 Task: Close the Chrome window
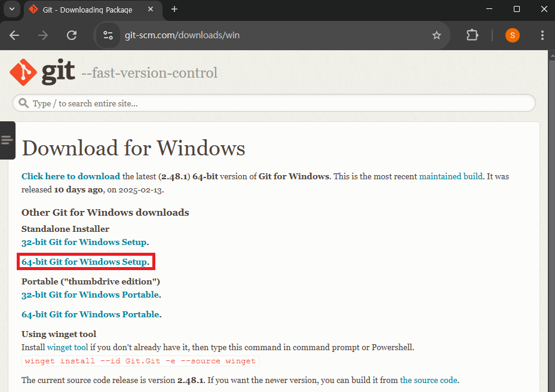[x=544, y=9]
